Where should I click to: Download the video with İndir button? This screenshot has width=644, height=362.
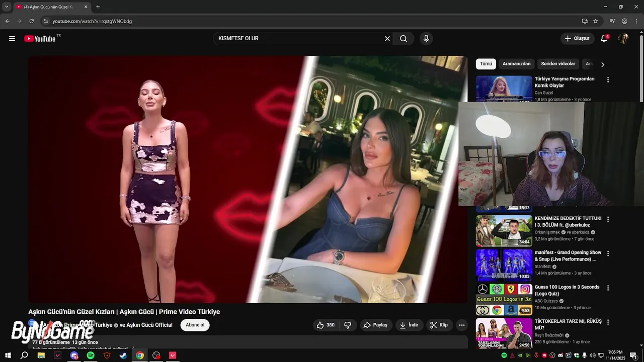pyautogui.click(x=409, y=325)
